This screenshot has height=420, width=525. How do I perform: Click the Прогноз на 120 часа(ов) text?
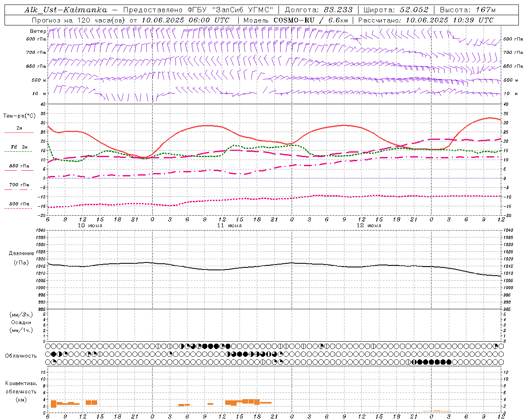click(79, 20)
